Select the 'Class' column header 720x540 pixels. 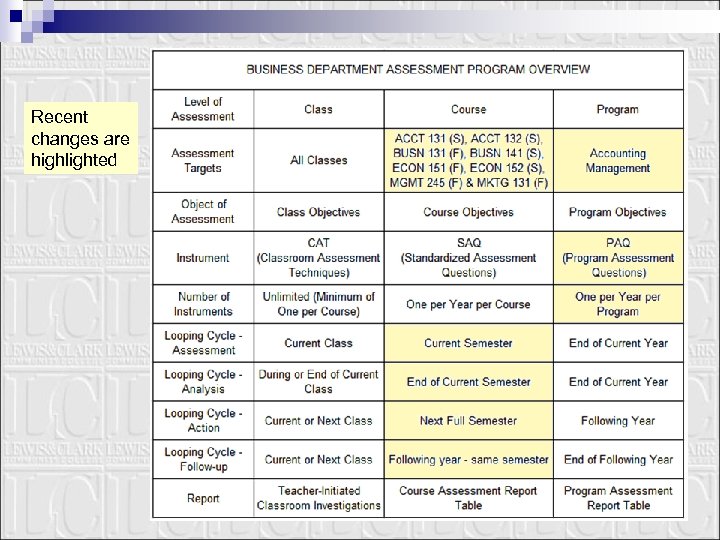point(318,109)
